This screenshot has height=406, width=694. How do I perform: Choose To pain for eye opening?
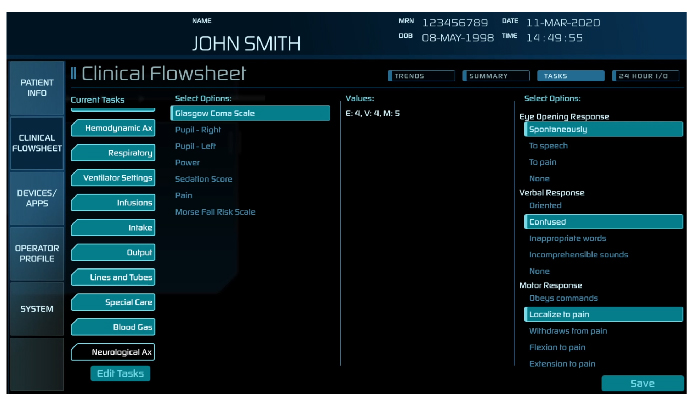click(x=543, y=162)
